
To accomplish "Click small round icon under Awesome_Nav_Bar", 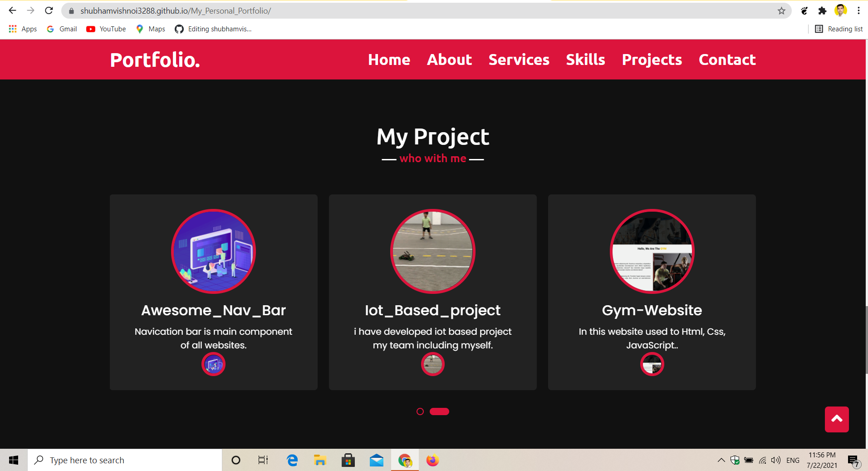I will (x=213, y=364).
